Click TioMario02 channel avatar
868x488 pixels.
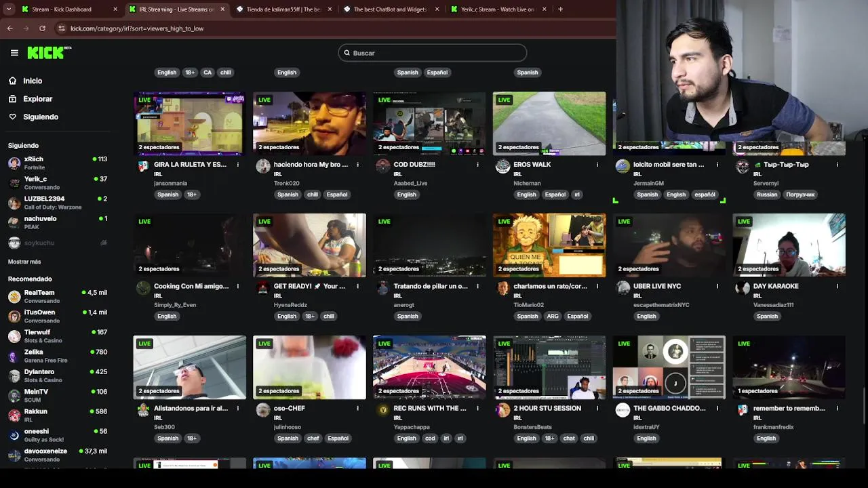(x=502, y=288)
